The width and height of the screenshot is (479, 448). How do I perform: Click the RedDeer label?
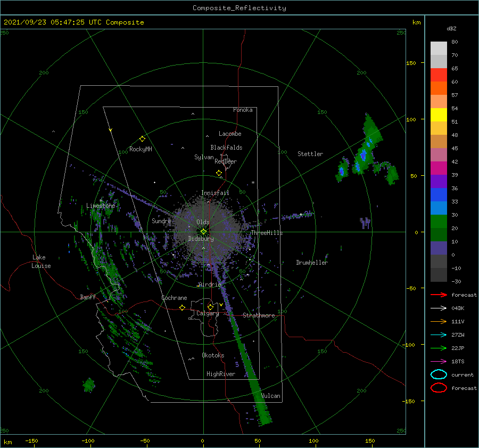pyautogui.click(x=226, y=161)
